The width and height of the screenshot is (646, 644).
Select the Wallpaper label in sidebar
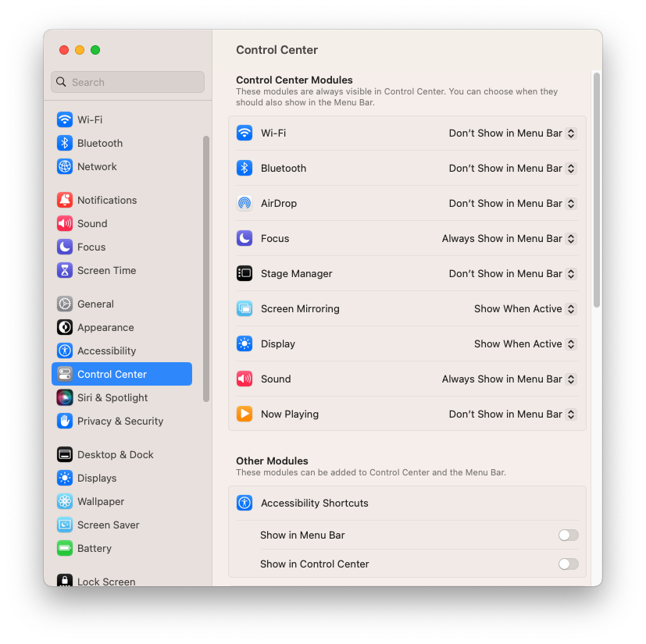click(x=101, y=501)
